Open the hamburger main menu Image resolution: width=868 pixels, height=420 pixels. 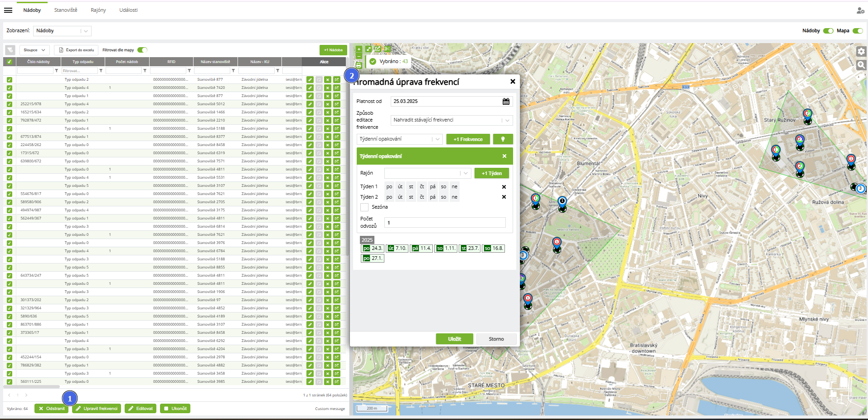pos(8,10)
